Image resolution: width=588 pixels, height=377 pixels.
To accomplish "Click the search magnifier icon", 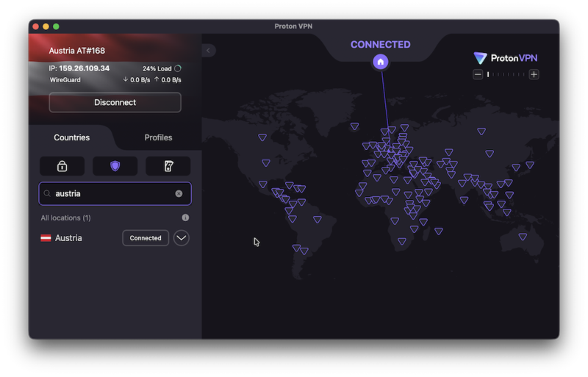I will point(47,193).
